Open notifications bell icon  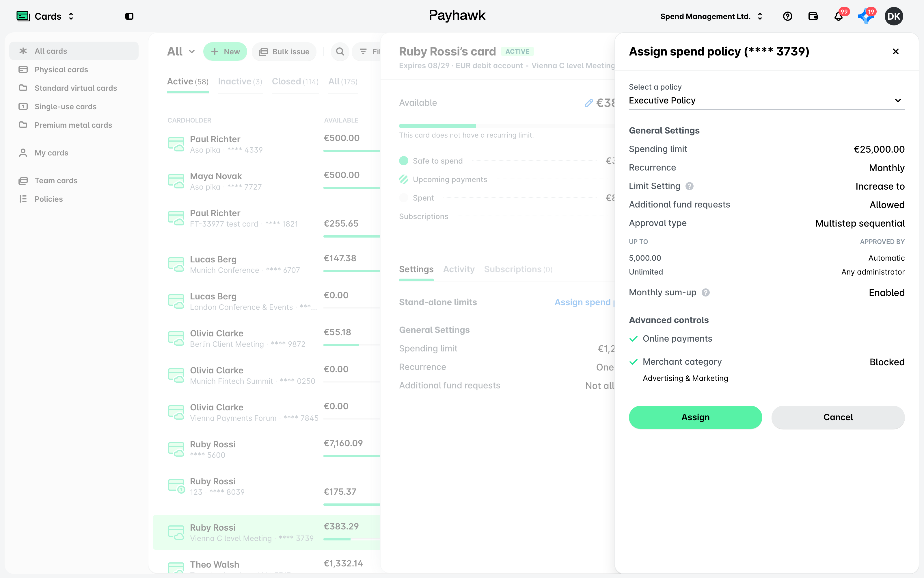[838, 16]
